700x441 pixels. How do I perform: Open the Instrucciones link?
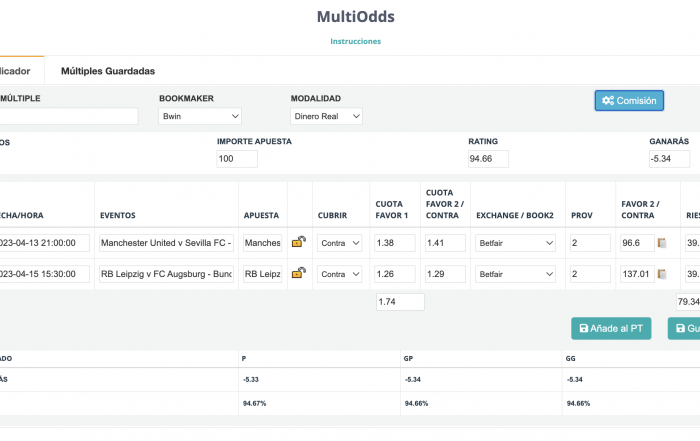tap(355, 41)
